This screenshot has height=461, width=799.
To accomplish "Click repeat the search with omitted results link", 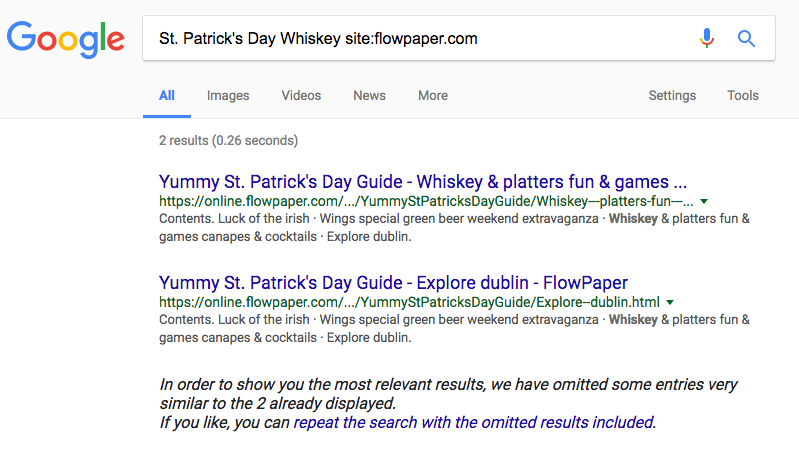I will click(474, 422).
